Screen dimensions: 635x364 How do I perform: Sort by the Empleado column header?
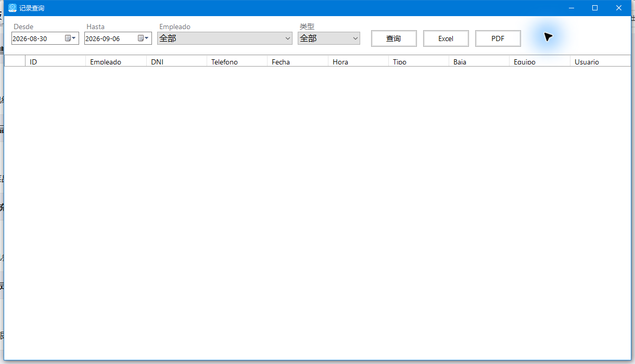click(x=116, y=61)
